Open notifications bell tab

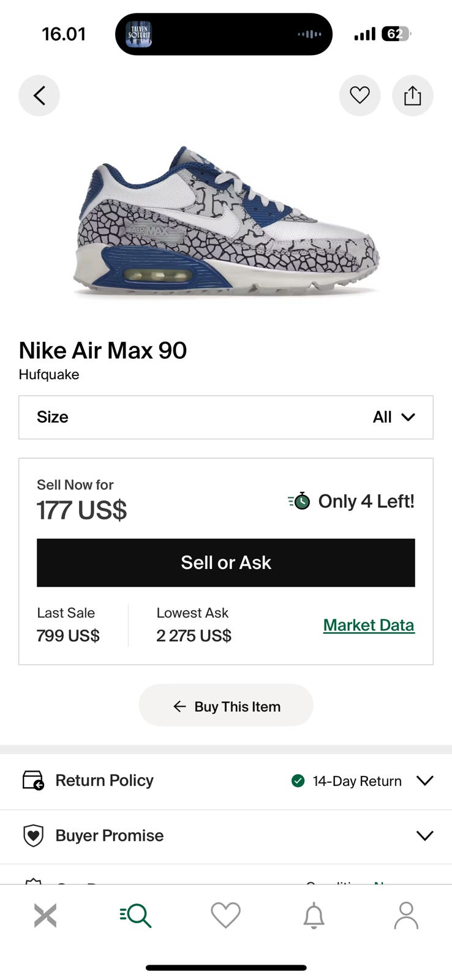click(x=314, y=916)
